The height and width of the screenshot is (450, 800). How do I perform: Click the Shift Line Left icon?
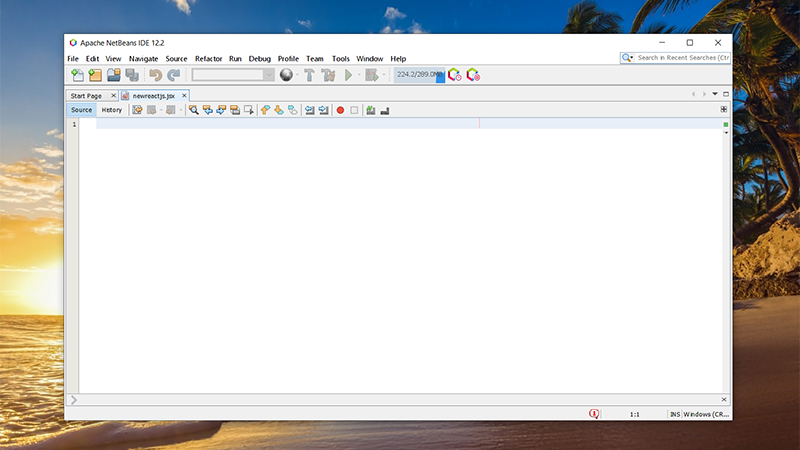[310, 110]
